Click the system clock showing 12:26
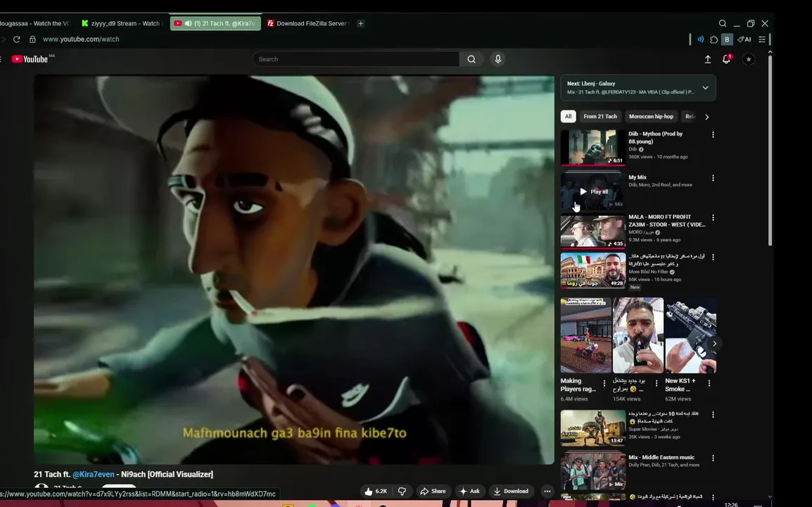812x507 pixels. tap(731, 504)
